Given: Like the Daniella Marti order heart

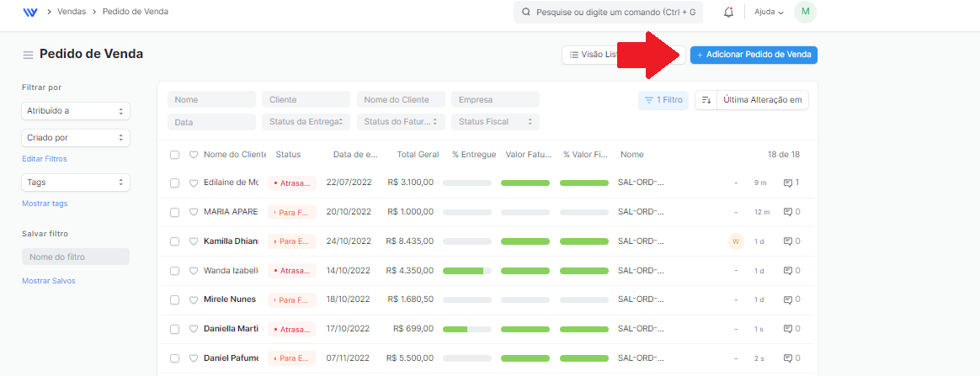Looking at the screenshot, I should tap(193, 329).
